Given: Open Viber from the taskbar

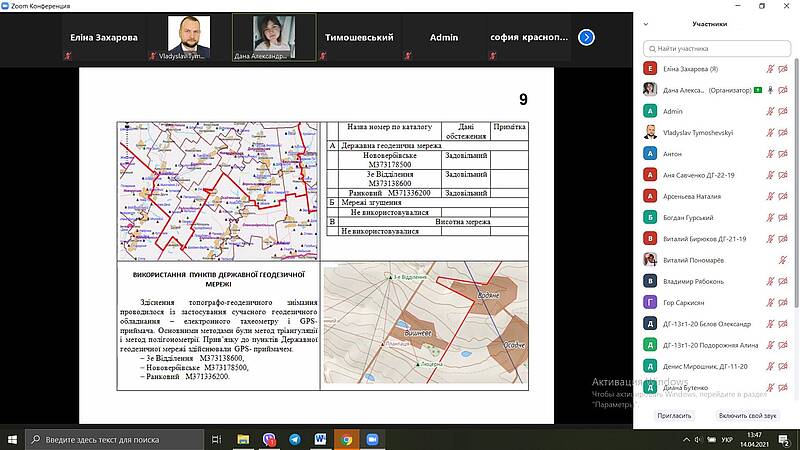Looking at the screenshot, I should click(269, 439).
